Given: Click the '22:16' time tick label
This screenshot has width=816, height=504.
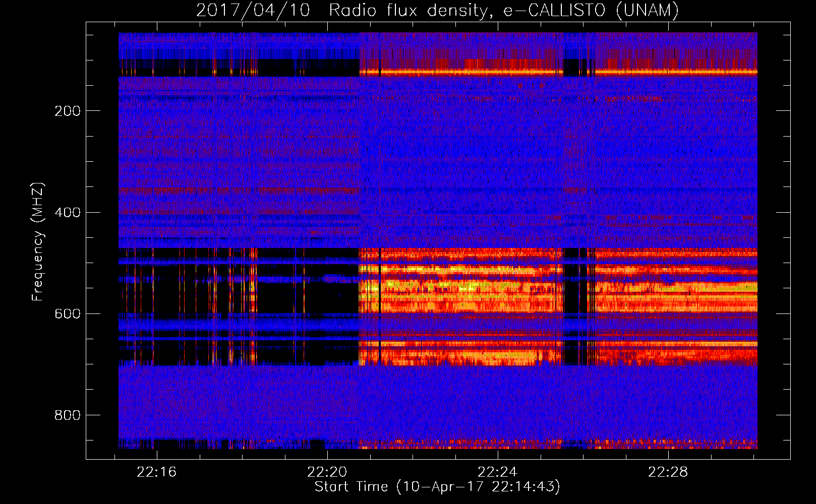Looking at the screenshot, I should point(157,472).
